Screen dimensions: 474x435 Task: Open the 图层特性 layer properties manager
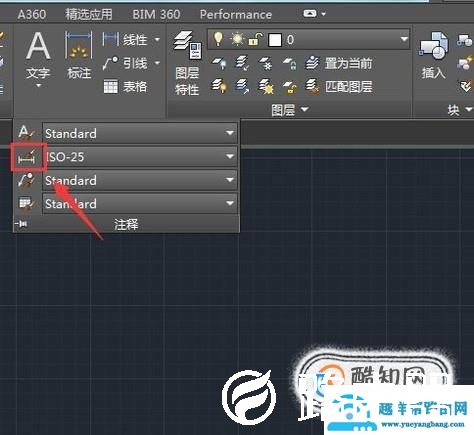pos(187,63)
